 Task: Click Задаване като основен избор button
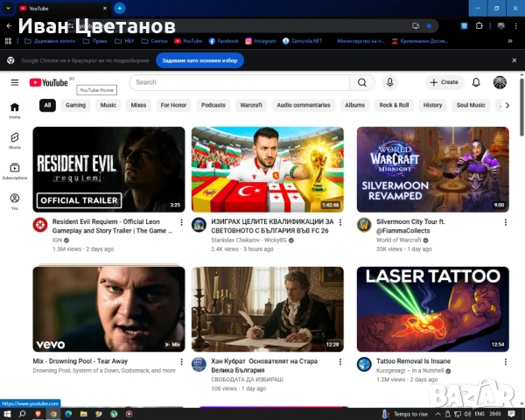click(x=199, y=60)
